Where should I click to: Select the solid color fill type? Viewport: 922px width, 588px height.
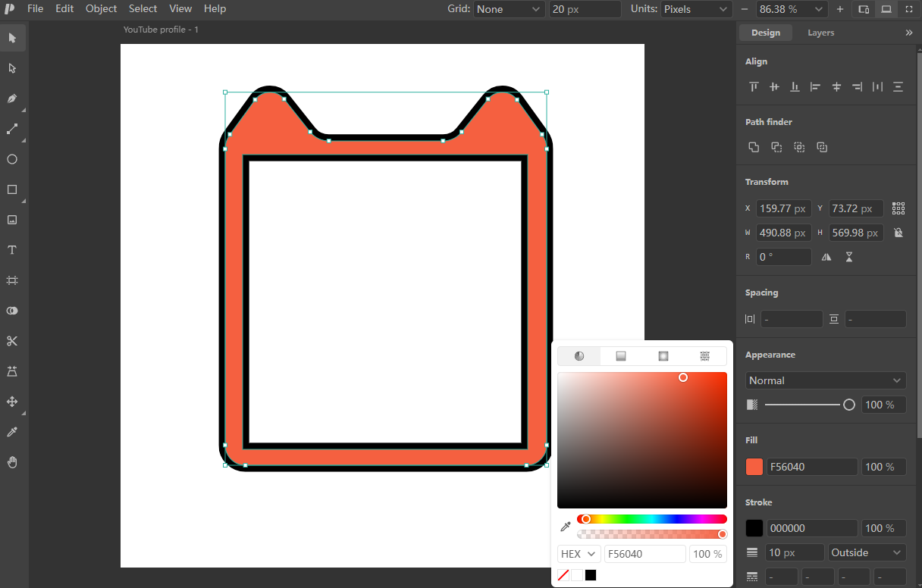coord(579,356)
